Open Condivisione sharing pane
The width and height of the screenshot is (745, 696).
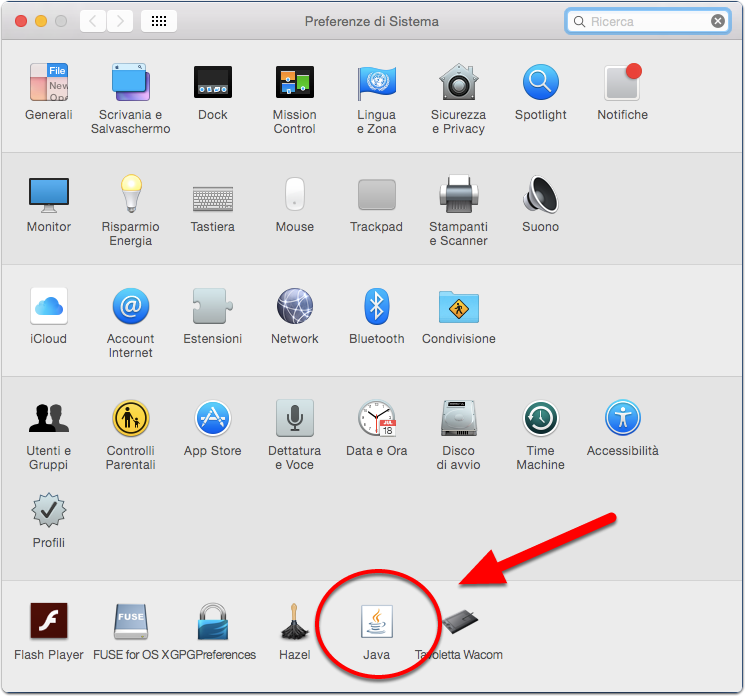click(x=458, y=307)
